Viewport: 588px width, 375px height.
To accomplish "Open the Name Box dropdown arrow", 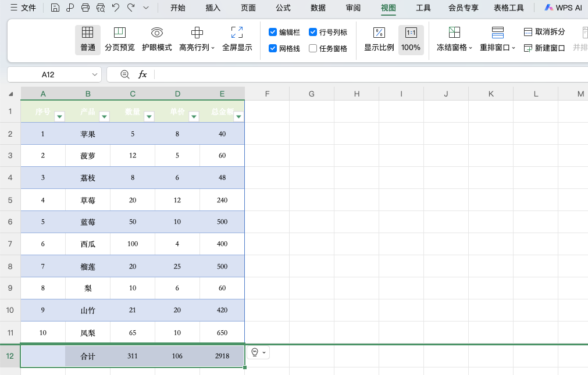I will [94, 74].
